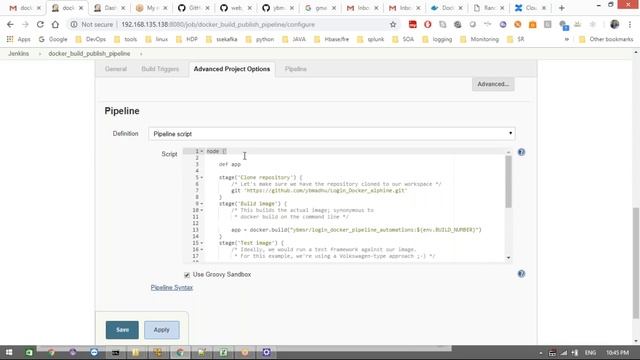The height and width of the screenshot is (360, 640).
Task: Open the splunk bookmark folder
Action: pos(371,39)
